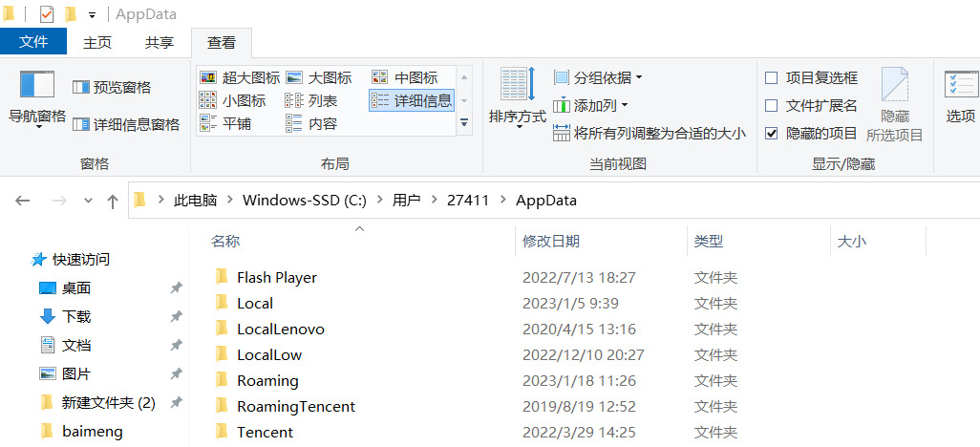980x447 pixels.
Task: Select the LocalLenovo folder
Action: click(x=269, y=329)
